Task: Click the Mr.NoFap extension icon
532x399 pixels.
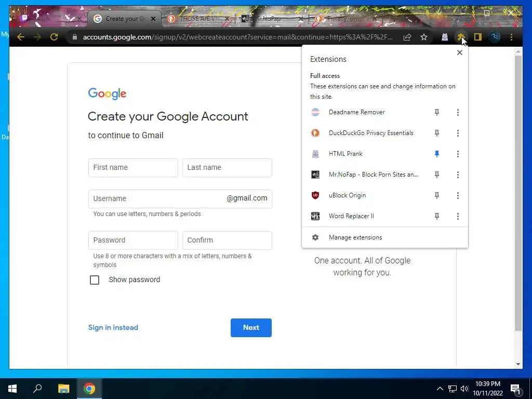Action: click(315, 175)
